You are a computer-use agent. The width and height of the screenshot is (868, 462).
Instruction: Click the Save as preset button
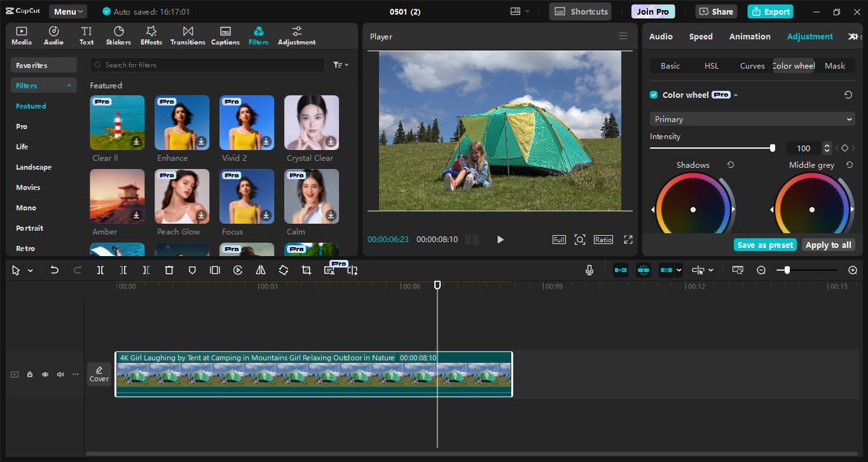coord(765,244)
